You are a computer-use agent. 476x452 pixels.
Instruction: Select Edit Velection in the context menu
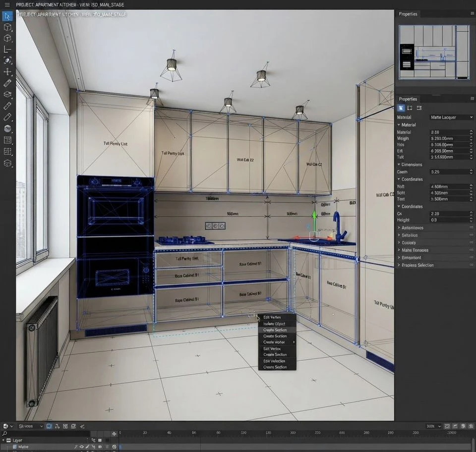277,361
